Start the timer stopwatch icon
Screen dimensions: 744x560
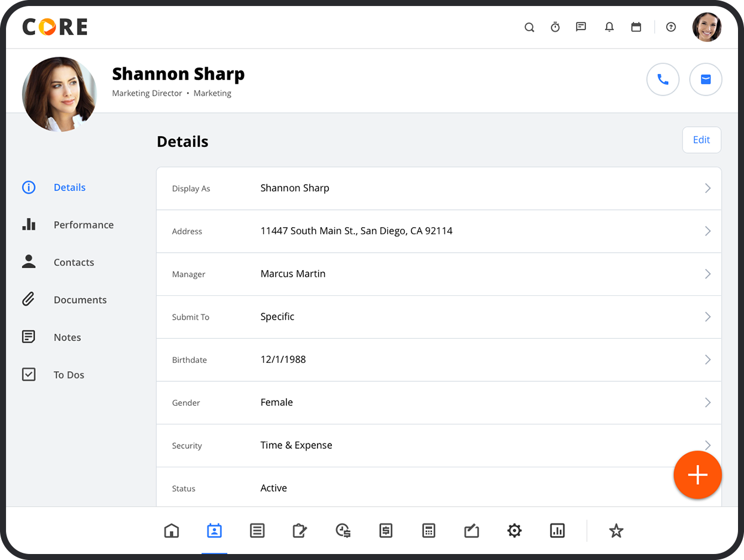555,27
